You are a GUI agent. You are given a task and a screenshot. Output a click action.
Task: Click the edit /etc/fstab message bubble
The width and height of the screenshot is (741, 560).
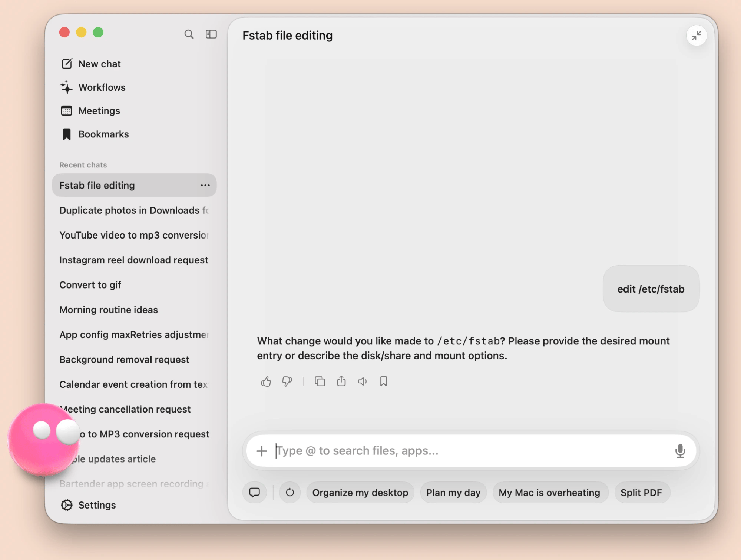pos(651,289)
